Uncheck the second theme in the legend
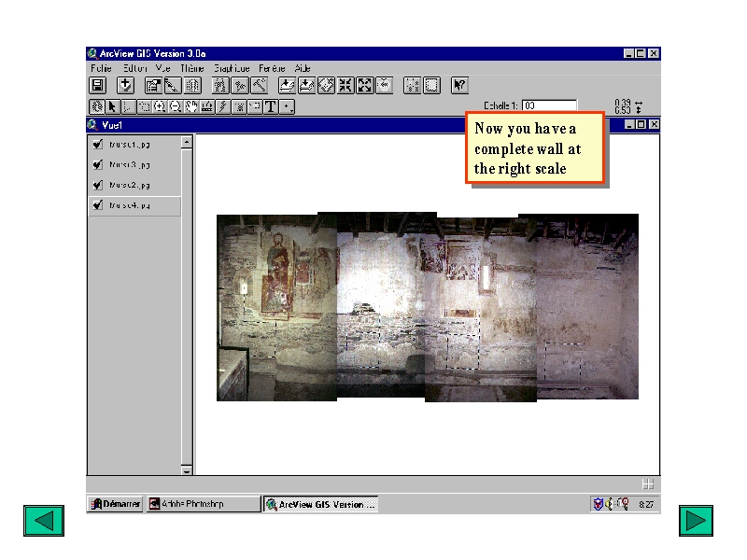The height and width of the screenshot is (560, 747). coord(98,164)
